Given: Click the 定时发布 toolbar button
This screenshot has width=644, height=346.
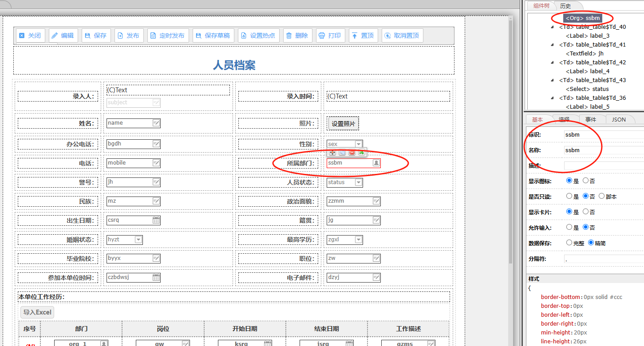Looking at the screenshot, I should 168,35.
